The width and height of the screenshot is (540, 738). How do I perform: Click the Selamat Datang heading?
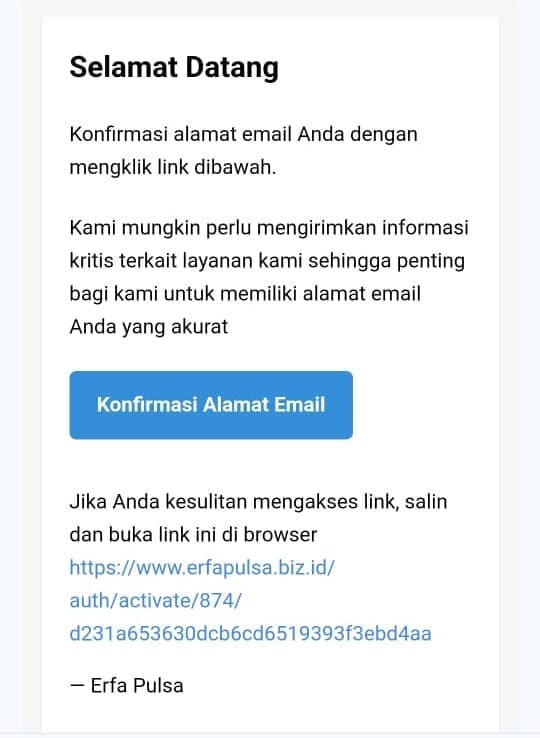click(174, 67)
